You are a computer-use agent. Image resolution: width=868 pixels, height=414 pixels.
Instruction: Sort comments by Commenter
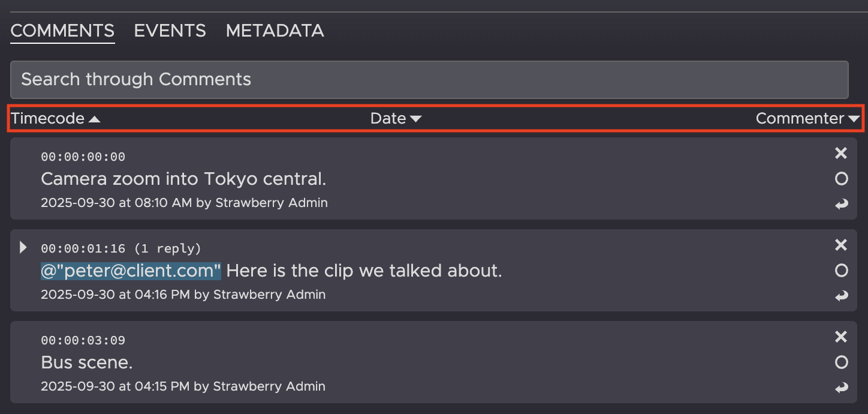point(807,119)
